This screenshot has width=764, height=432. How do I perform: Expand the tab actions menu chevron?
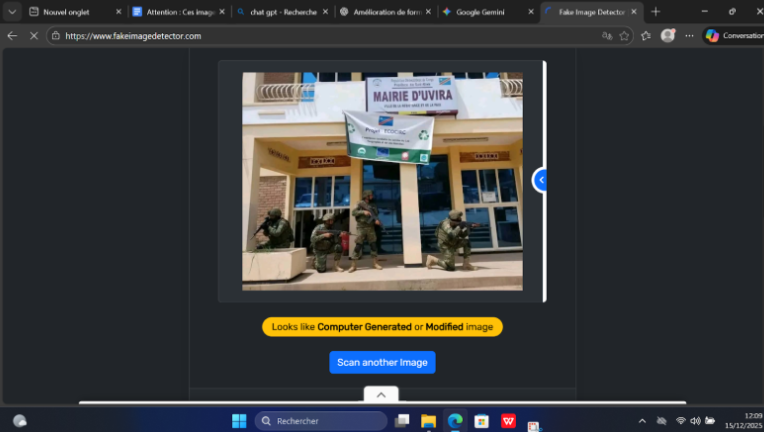coord(12,12)
